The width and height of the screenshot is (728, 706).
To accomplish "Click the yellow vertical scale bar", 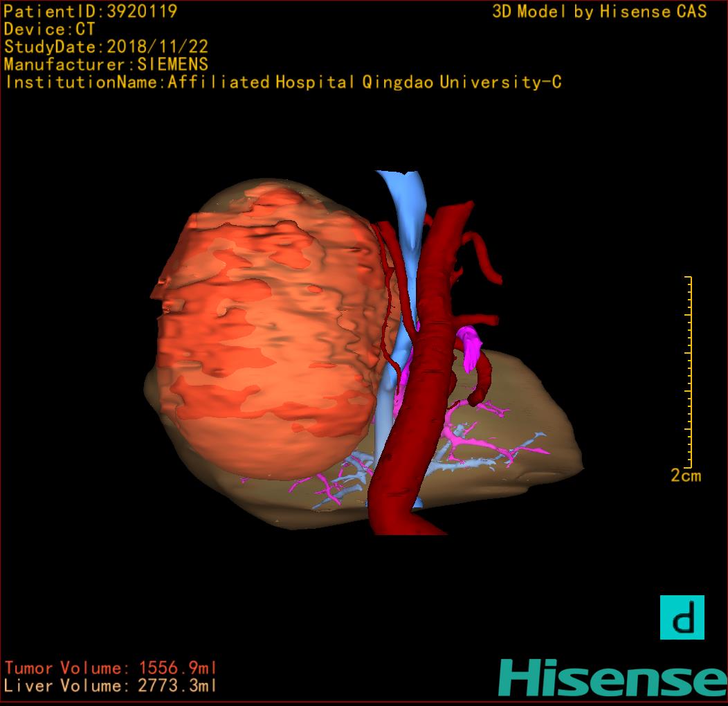I will click(x=689, y=372).
